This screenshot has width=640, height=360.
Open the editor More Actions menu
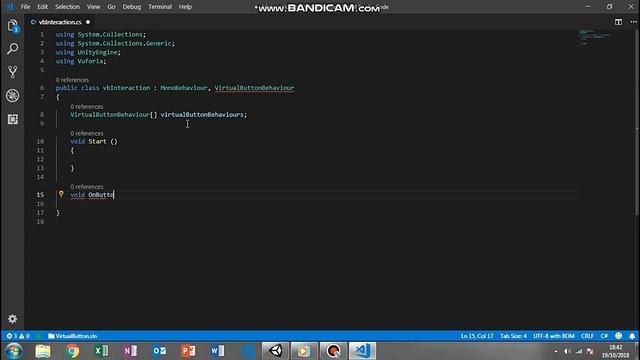633,22
